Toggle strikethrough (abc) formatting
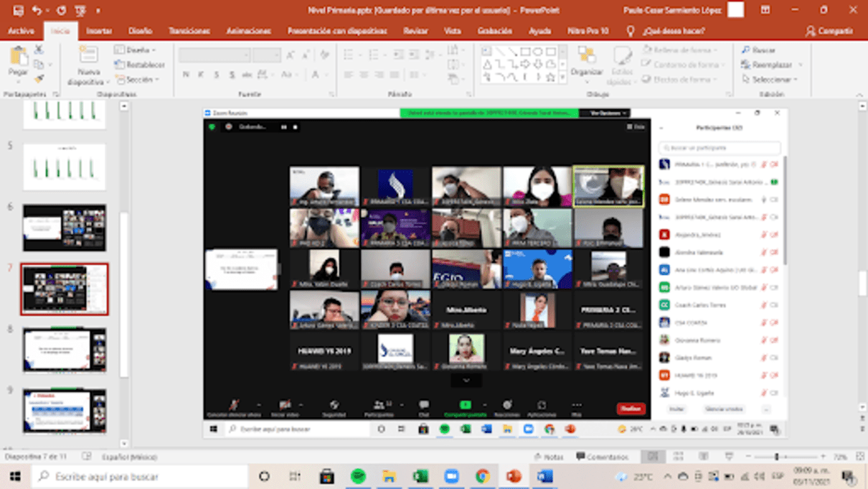This screenshot has width=868, height=489. [247, 75]
